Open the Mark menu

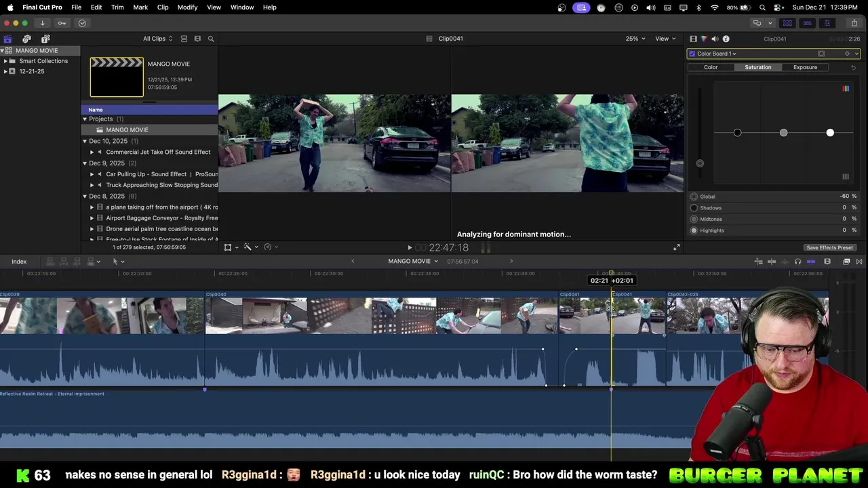click(x=140, y=7)
